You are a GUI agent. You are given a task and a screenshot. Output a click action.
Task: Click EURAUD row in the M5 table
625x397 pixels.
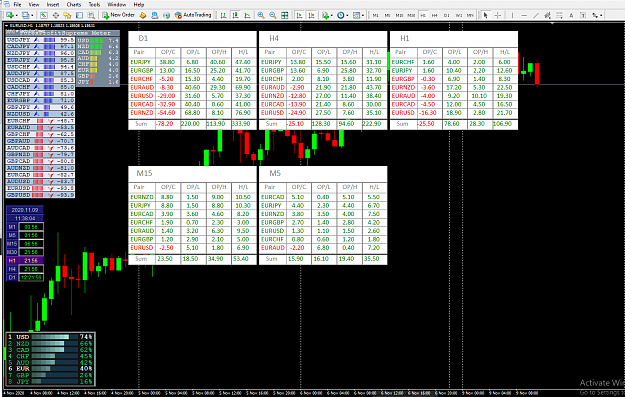(323, 248)
